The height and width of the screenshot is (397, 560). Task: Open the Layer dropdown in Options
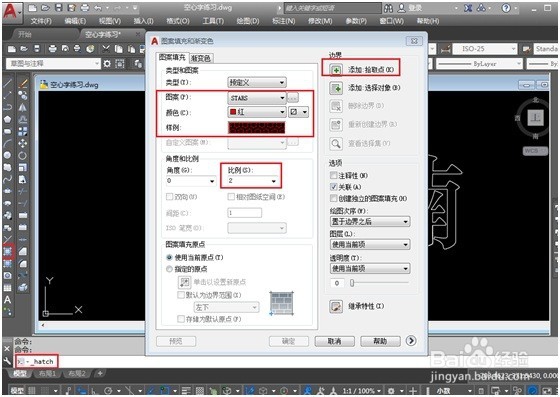(x=370, y=245)
